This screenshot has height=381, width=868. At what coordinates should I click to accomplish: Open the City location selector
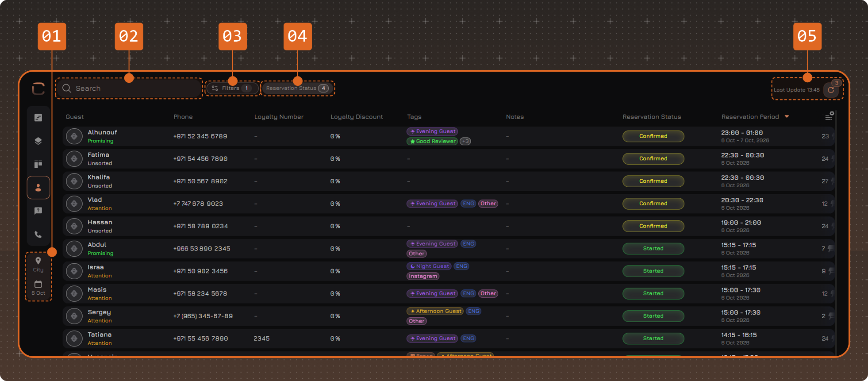[x=38, y=265]
